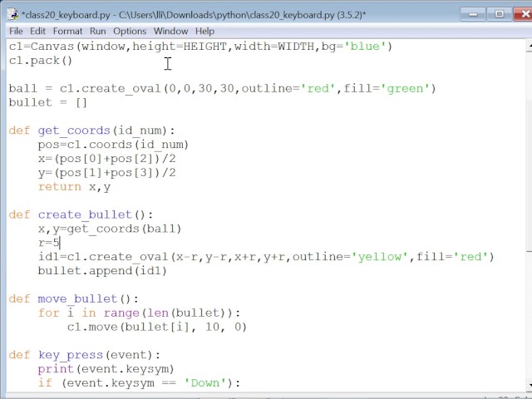Open the Edit menu
This screenshot has width=532, height=399.
point(37,32)
